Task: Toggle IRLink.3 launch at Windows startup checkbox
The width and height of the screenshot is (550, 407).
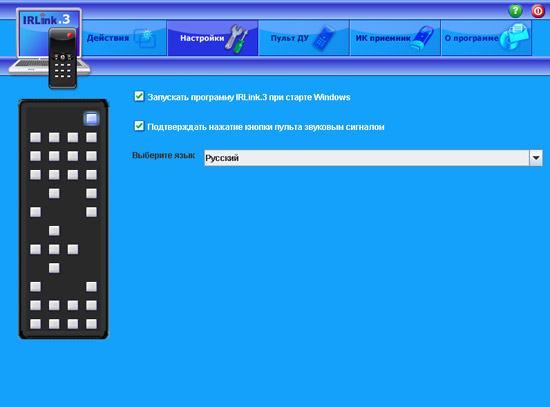Action: click(139, 96)
